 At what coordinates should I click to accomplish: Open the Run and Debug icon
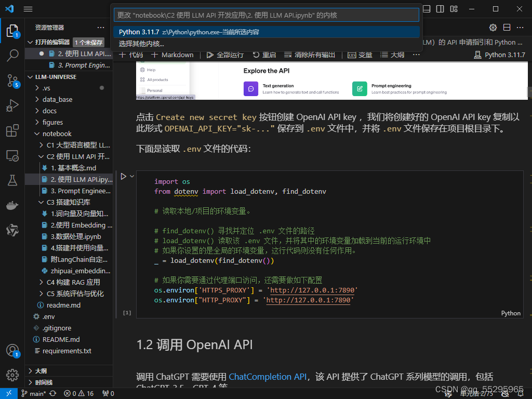[12, 105]
